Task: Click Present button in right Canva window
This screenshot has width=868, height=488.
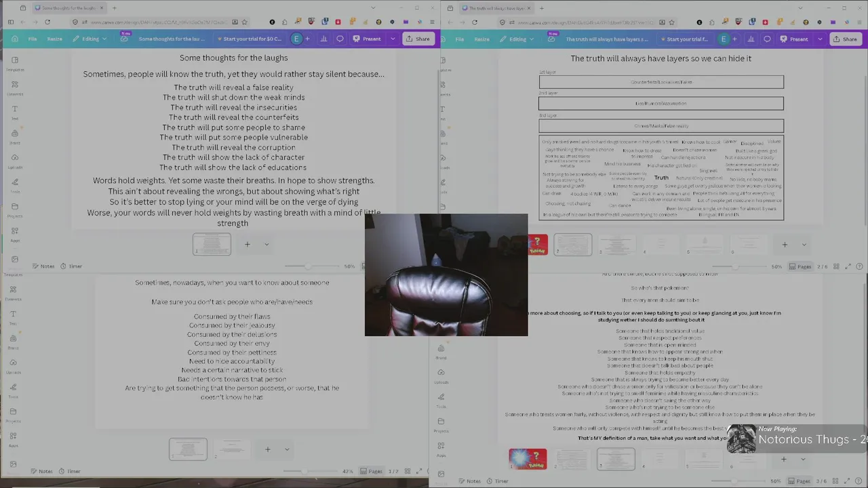Action: pos(794,39)
